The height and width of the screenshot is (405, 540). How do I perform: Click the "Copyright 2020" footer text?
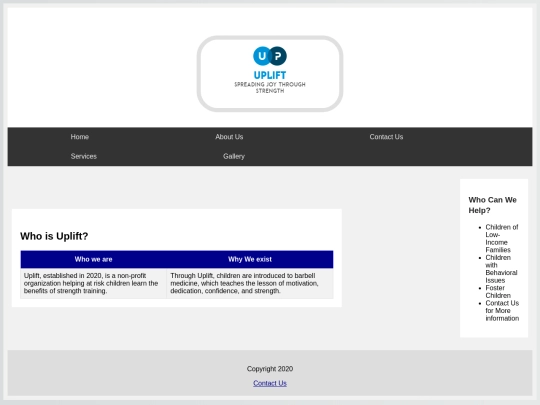point(270,369)
